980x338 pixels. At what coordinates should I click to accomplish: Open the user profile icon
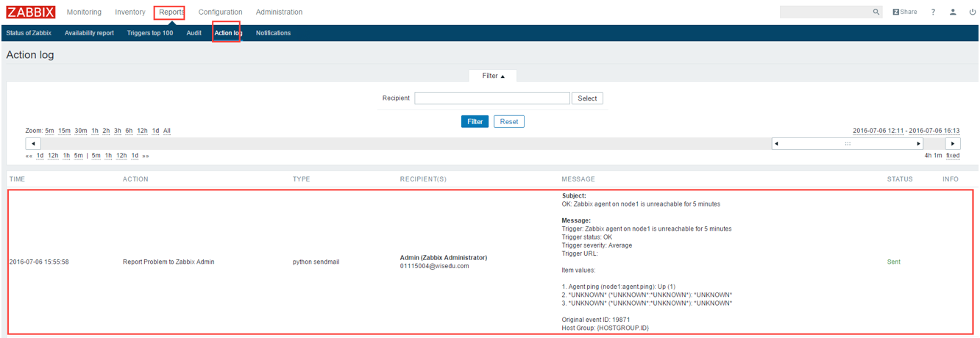point(953,12)
